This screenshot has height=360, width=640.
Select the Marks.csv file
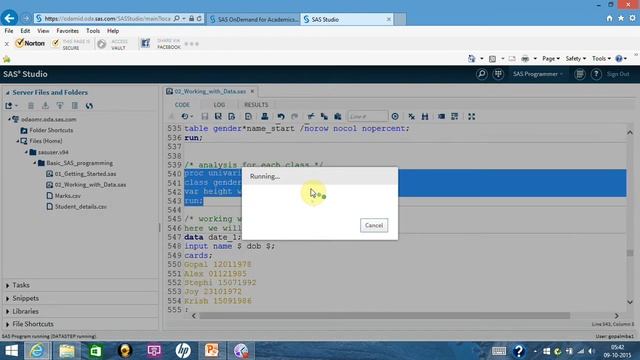tap(67, 196)
